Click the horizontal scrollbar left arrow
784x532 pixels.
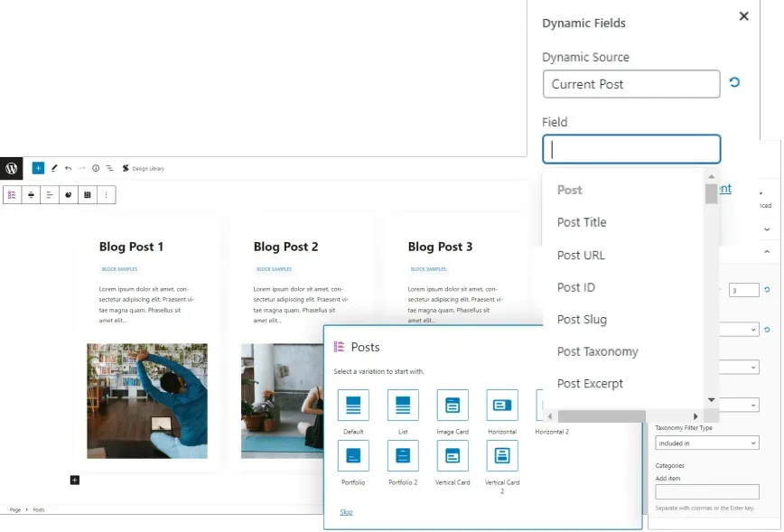pyautogui.click(x=550, y=416)
